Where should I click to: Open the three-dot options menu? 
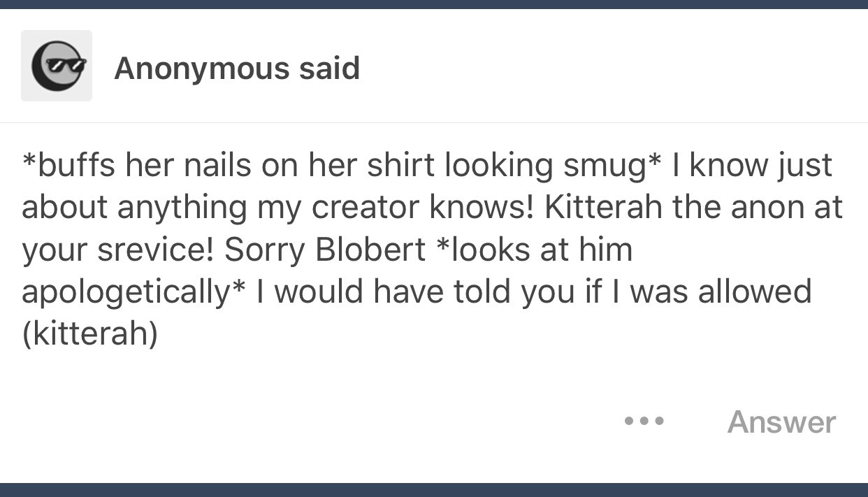click(644, 422)
